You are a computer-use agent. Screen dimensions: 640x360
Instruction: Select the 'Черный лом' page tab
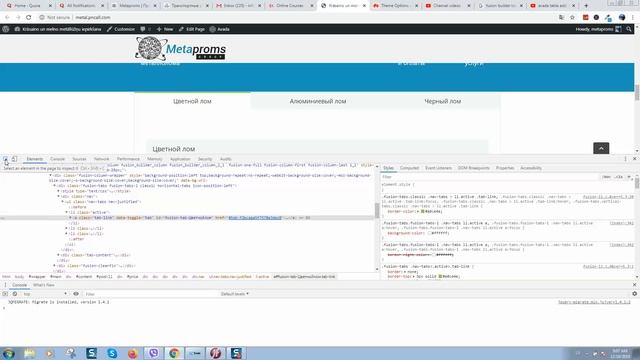(x=442, y=101)
